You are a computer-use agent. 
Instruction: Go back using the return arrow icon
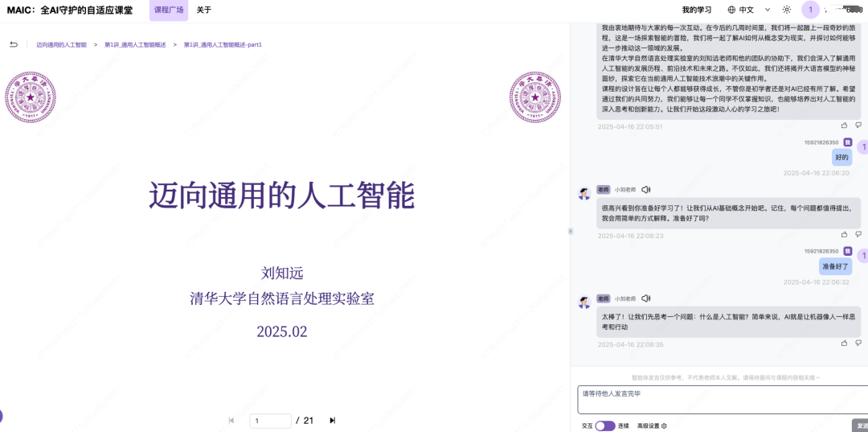[x=14, y=44]
